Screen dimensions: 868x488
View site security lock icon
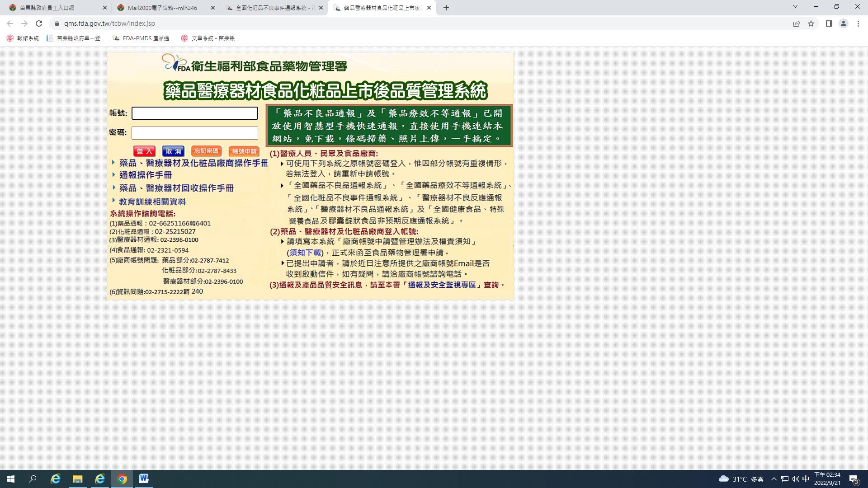[57, 23]
